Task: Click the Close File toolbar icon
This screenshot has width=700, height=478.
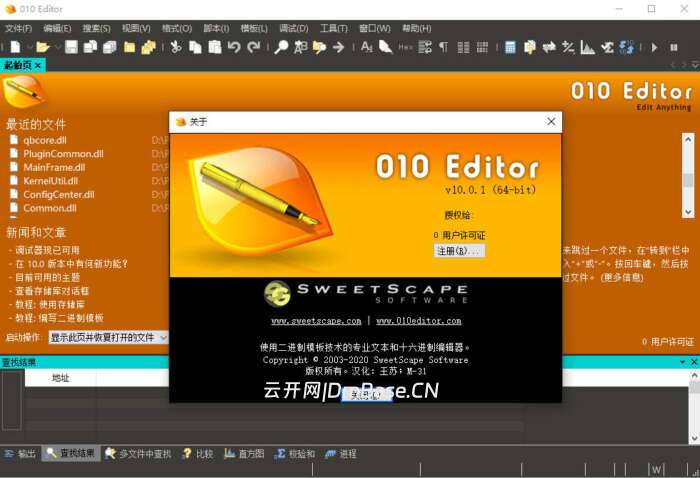Action: pos(129,47)
